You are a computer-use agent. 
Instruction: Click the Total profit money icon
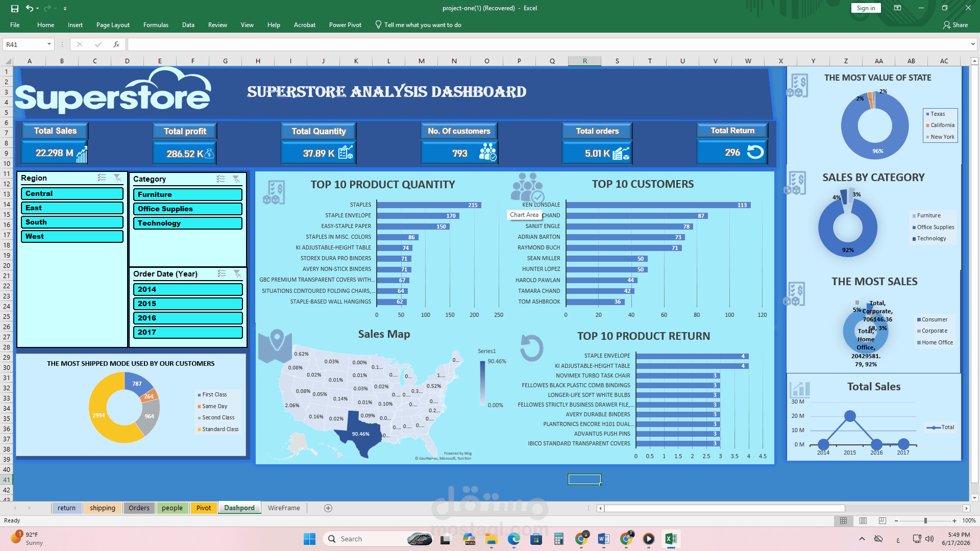coord(209,153)
